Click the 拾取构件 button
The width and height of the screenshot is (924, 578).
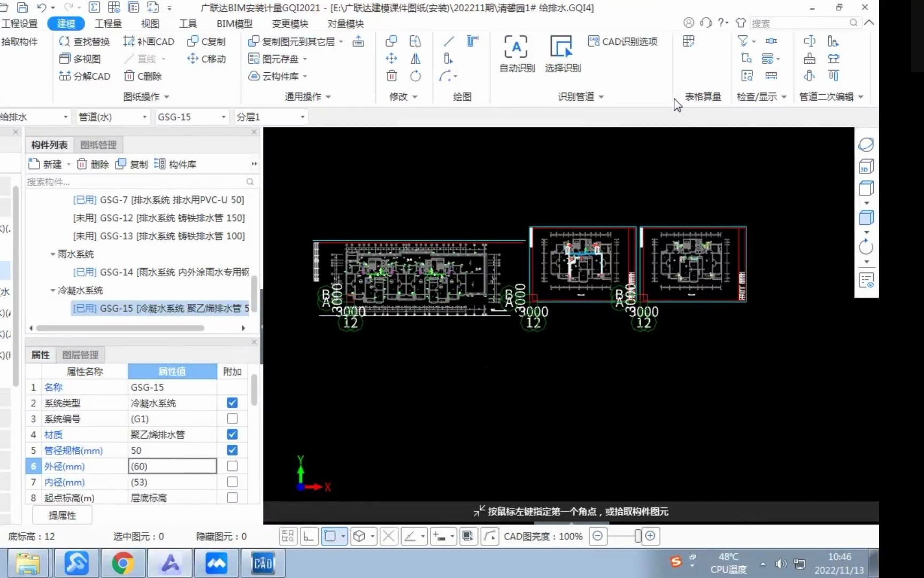point(19,41)
